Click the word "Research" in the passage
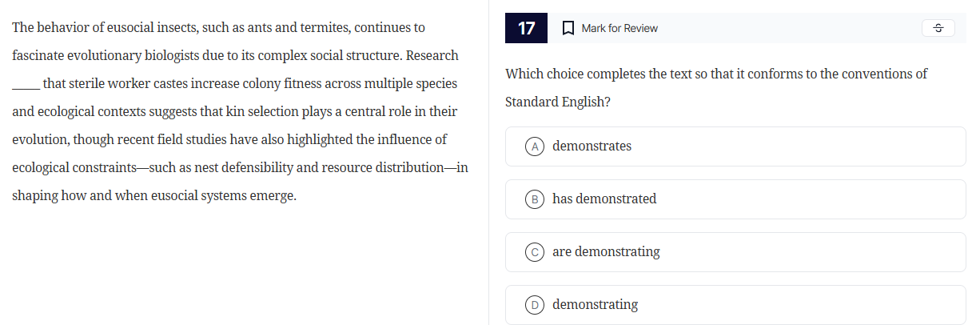Screen dimensions: 980x325 pos(434,56)
